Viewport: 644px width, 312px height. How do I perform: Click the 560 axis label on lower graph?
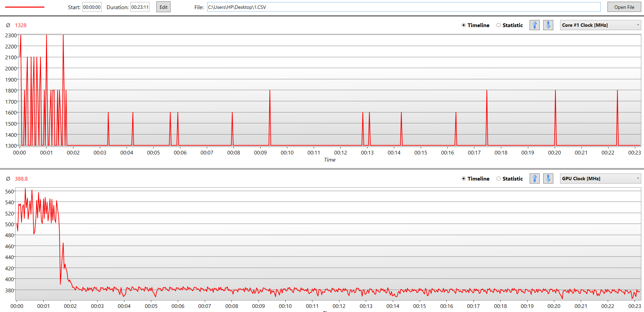(x=9, y=191)
